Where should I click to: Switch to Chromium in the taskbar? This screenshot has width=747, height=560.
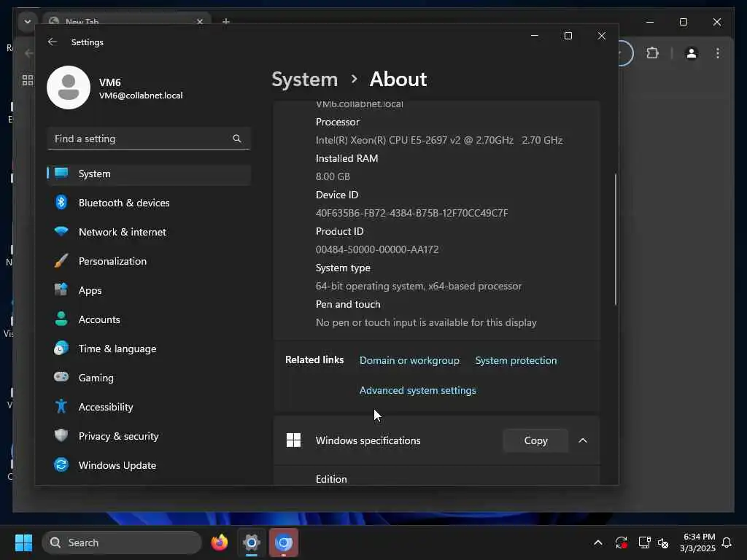[284, 542]
